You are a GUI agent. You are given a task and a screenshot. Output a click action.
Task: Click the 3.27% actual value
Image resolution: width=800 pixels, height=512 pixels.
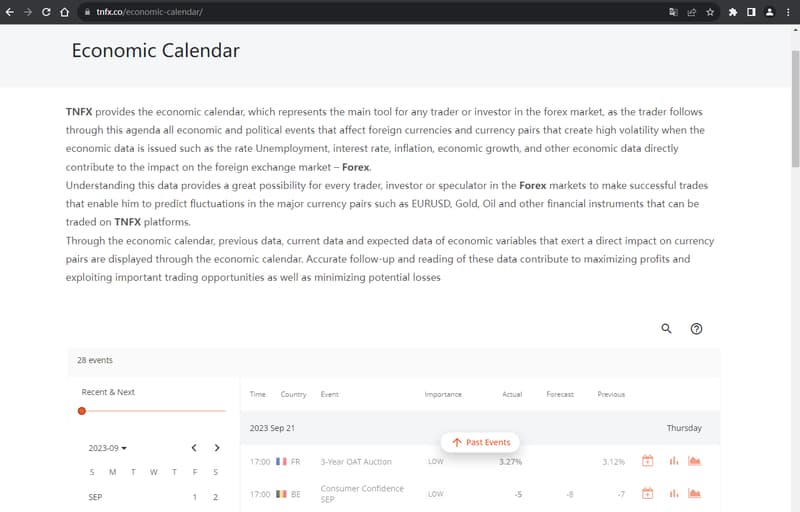[x=510, y=462]
